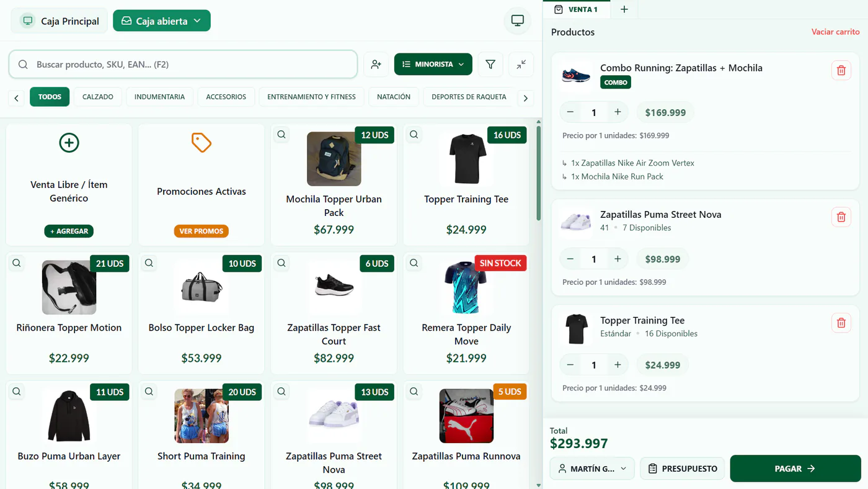Viewport: 868px width, 489px height.
Task: Click the VER PROMOS button
Action: point(201,231)
